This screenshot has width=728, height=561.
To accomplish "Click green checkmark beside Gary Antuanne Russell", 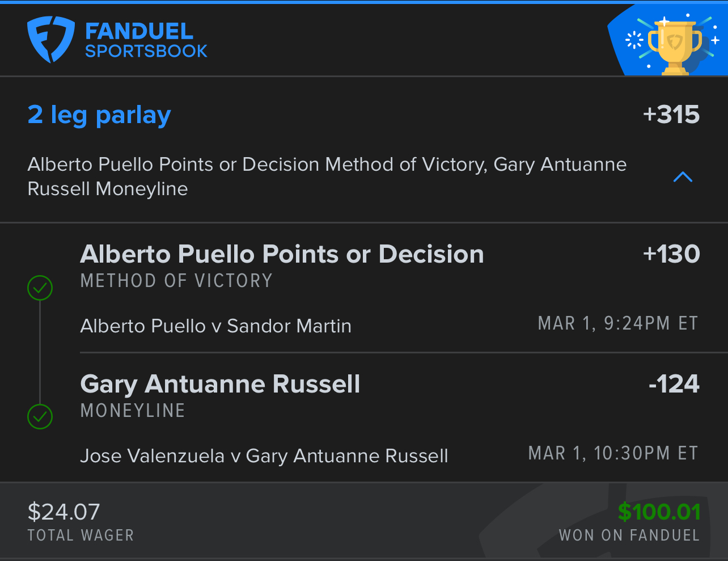I will coord(40,417).
